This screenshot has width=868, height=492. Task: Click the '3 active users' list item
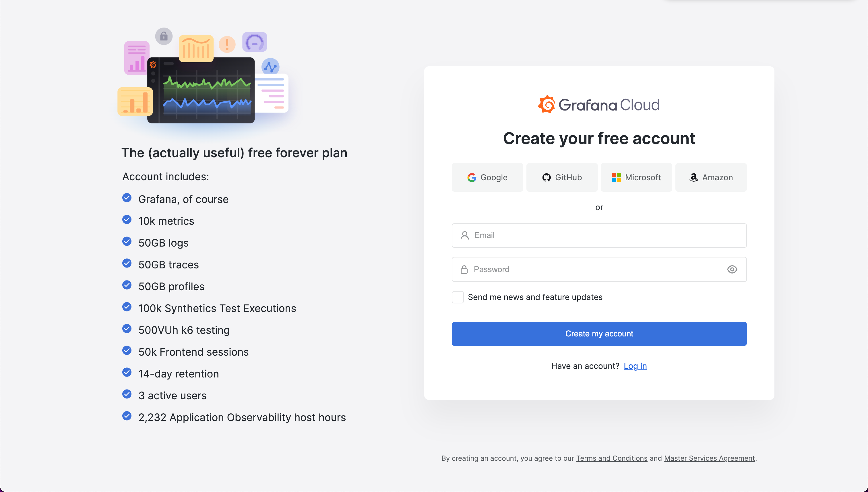pos(172,395)
